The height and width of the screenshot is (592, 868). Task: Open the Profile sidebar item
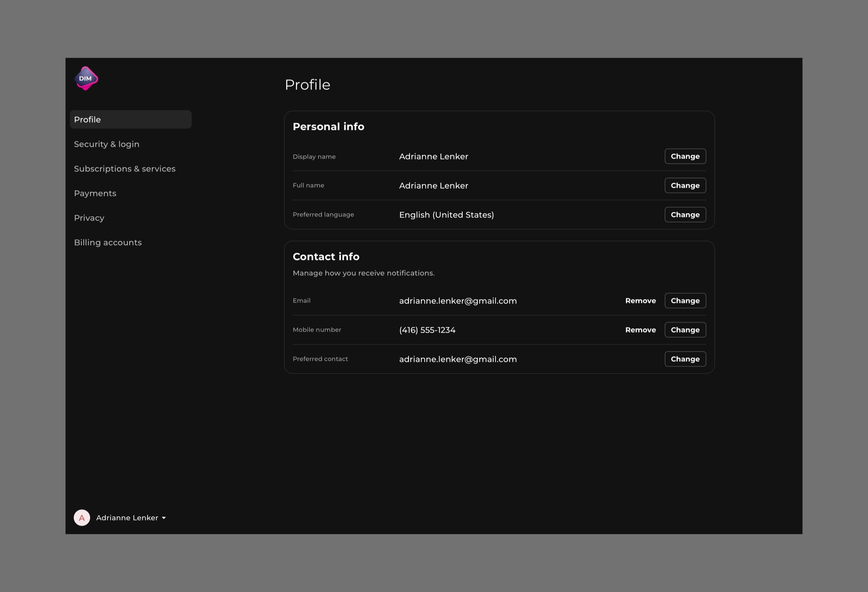pos(131,119)
